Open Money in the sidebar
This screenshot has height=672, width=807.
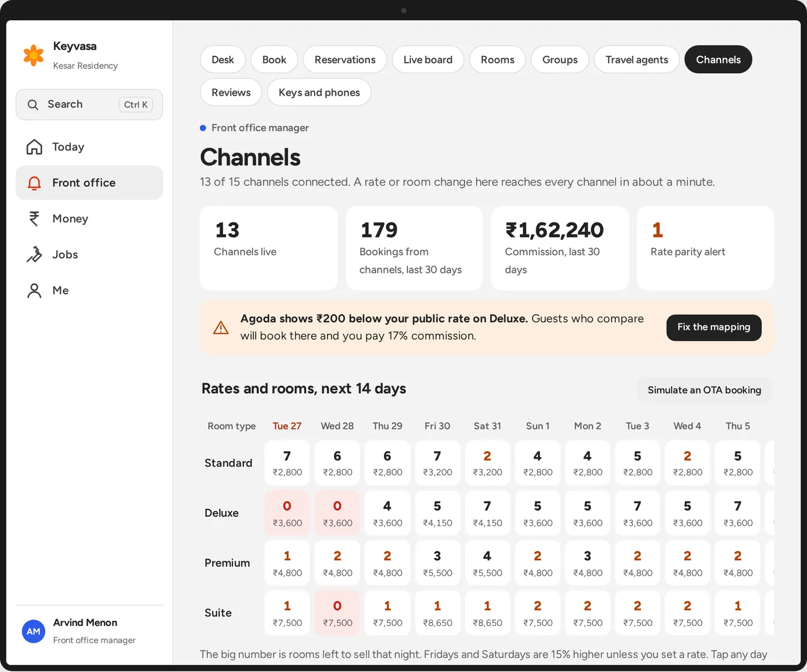[89, 218]
